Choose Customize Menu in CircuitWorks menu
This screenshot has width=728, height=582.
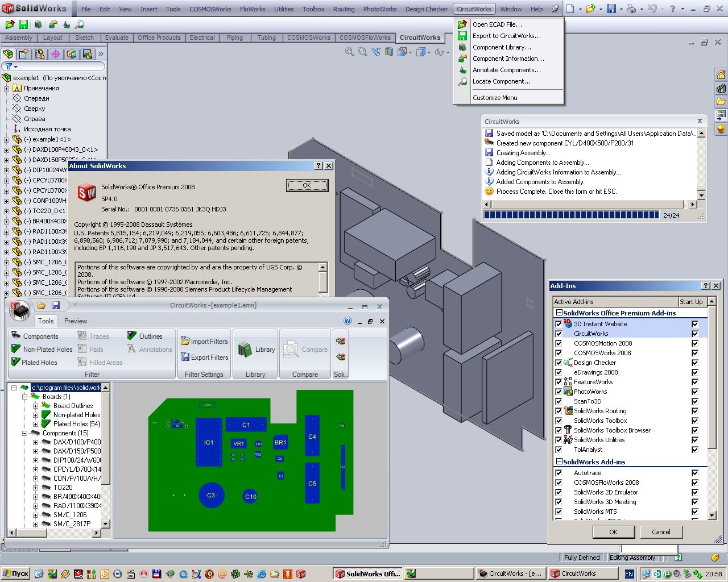[x=495, y=98]
